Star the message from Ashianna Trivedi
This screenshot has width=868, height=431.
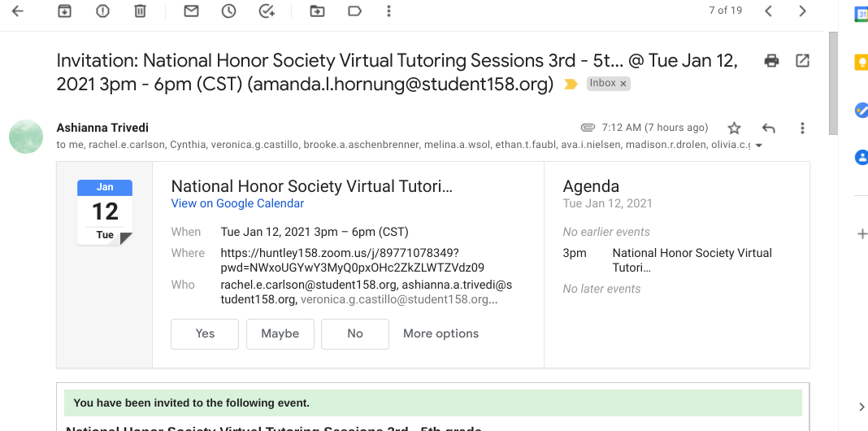[734, 128]
